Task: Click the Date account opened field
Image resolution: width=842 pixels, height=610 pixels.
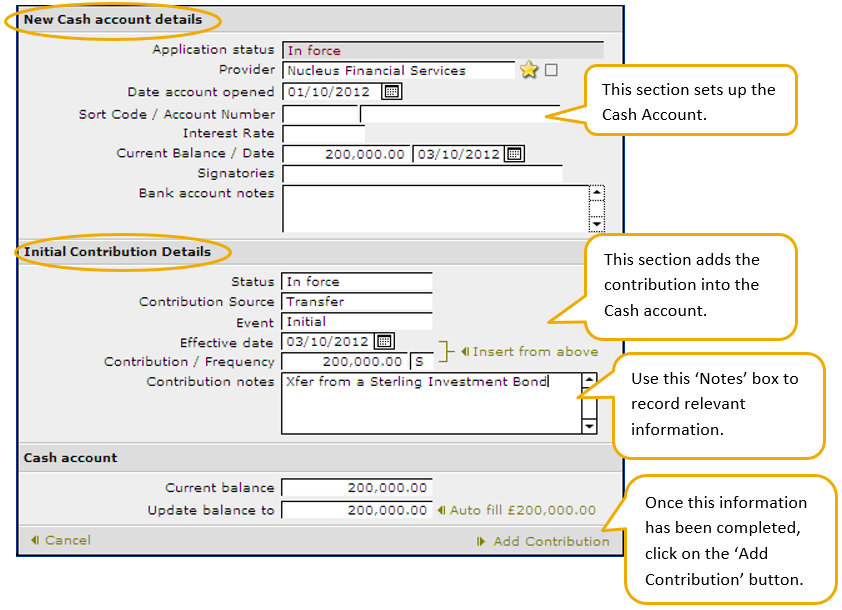Action: [331, 92]
